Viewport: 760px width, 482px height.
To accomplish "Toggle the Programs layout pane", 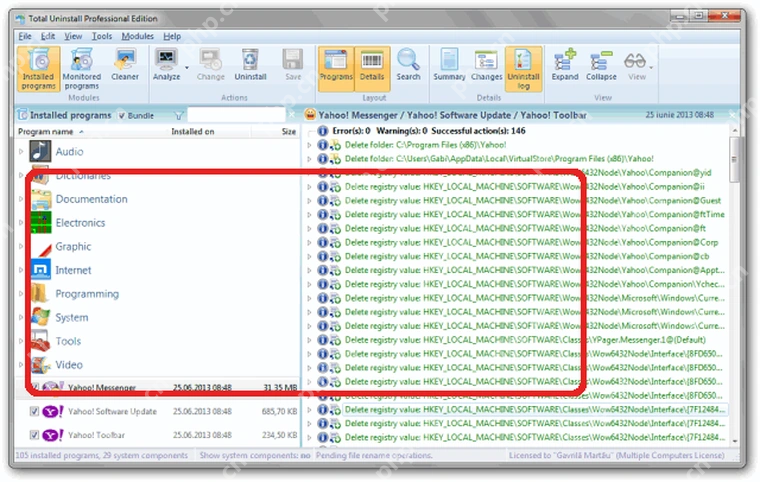I will (x=336, y=68).
